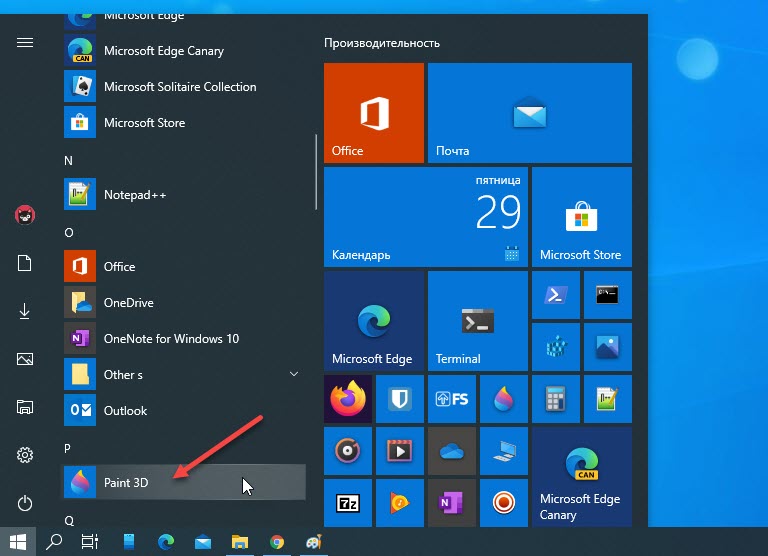768x556 pixels.
Task: Open the PowerShell small tile
Action: (x=555, y=295)
